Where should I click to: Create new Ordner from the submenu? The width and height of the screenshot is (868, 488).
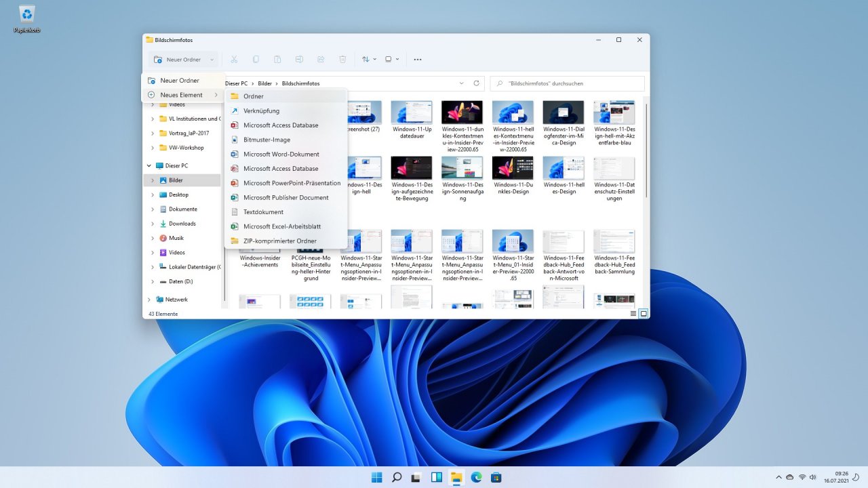[x=285, y=96]
